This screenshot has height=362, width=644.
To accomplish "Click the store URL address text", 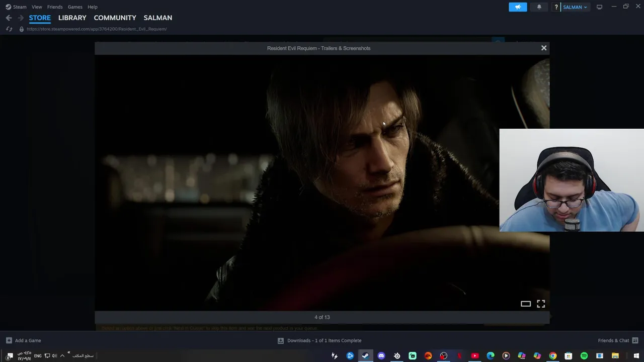I will point(97,29).
